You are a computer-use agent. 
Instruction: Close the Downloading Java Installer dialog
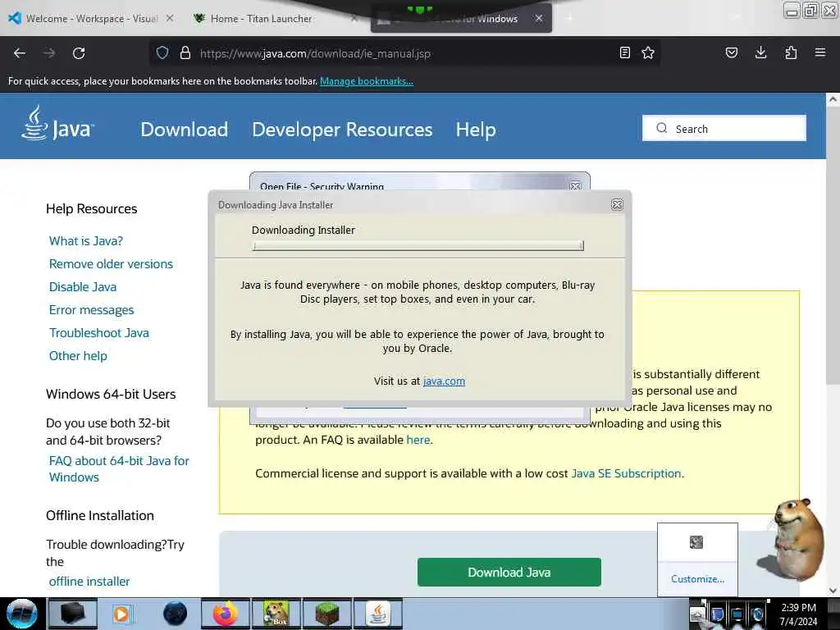[x=617, y=204]
